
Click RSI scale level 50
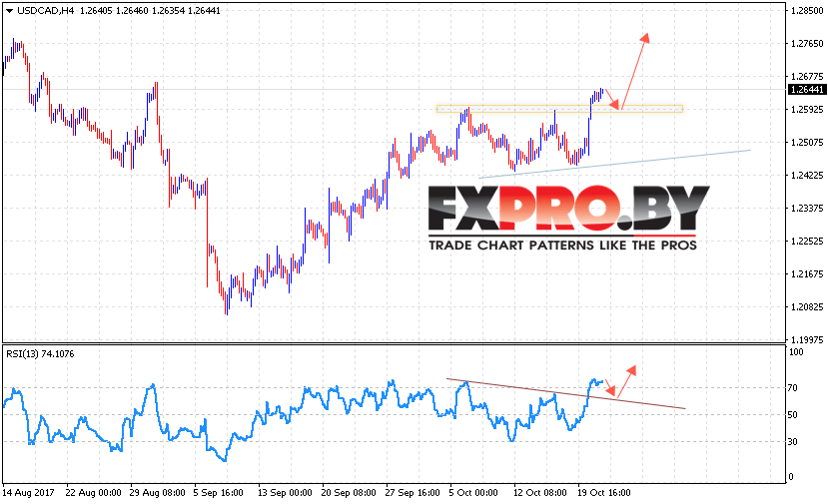[793, 415]
